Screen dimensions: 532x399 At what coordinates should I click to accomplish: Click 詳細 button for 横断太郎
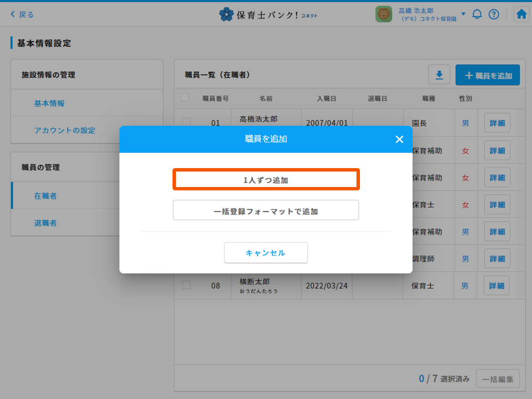(x=497, y=286)
